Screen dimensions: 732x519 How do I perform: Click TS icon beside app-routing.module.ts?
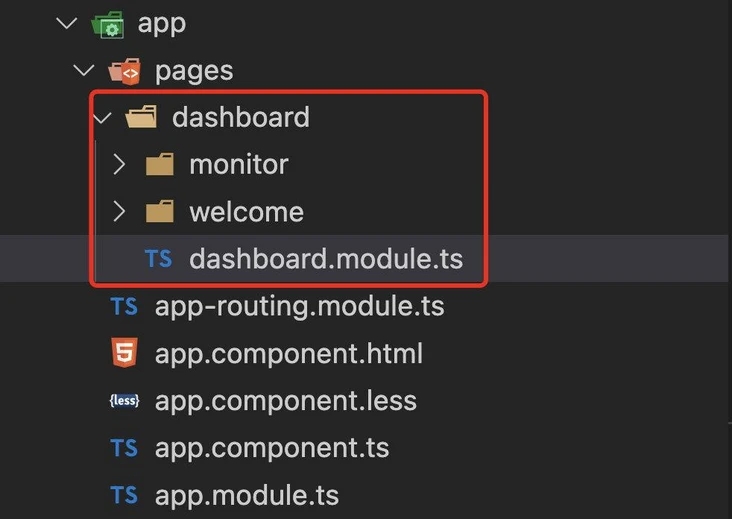[124, 306]
